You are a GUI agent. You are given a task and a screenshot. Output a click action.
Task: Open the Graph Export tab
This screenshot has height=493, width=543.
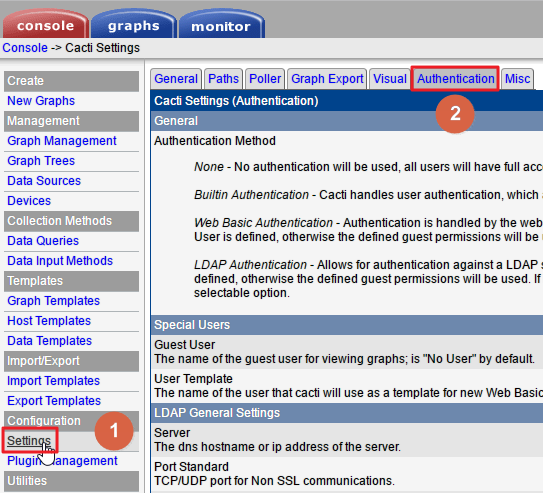click(327, 79)
